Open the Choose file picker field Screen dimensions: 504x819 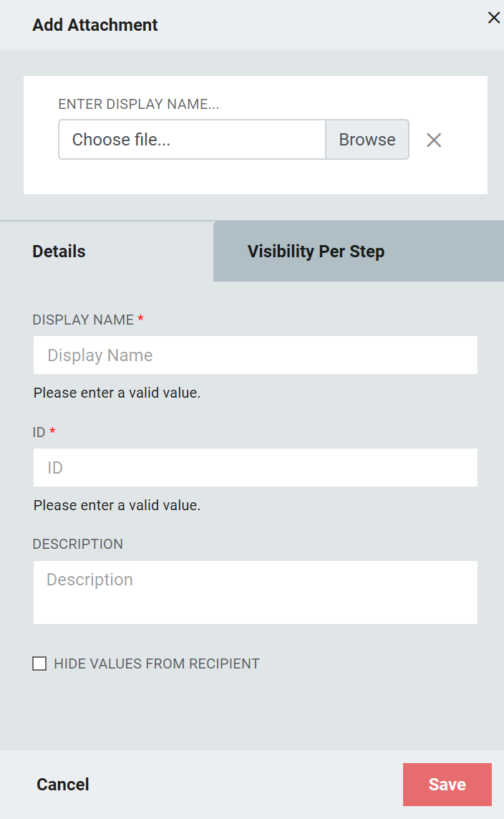click(x=192, y=140)
